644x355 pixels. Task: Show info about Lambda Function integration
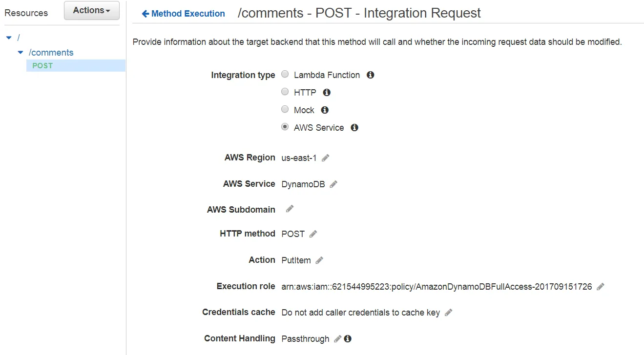[370, 75]
